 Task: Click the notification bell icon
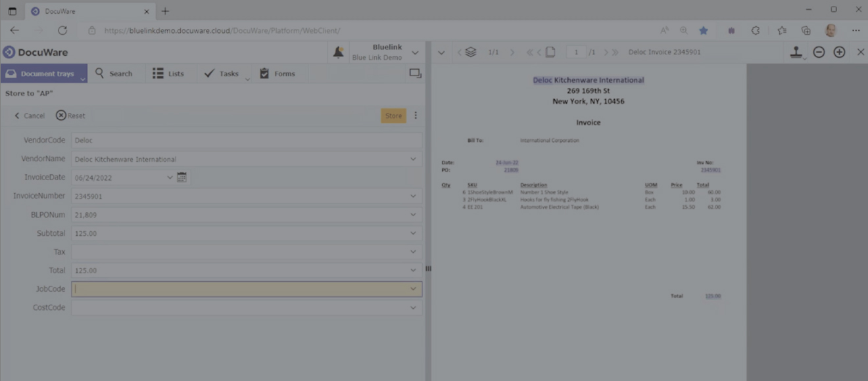point(338,53)
